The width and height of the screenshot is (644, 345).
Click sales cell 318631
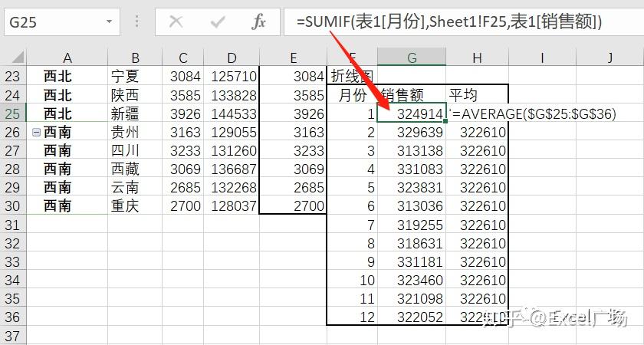point(412,243)
